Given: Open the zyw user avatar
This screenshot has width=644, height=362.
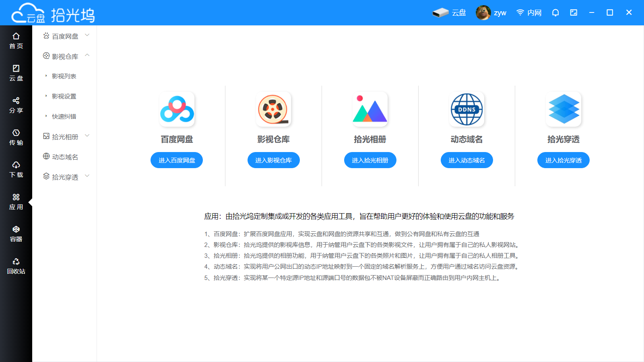Looking at the screenshot, I should [483, 12].
